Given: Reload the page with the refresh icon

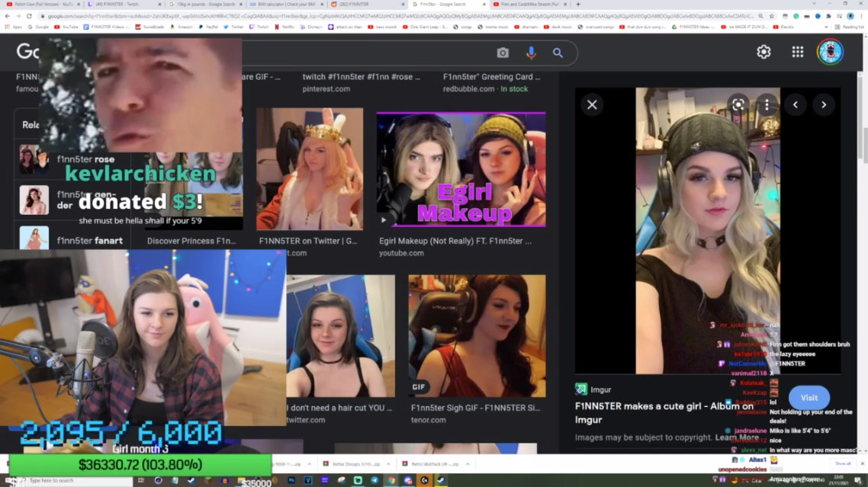Looking at the screenshot, I should pyautogui.click(x=29, y=16).
